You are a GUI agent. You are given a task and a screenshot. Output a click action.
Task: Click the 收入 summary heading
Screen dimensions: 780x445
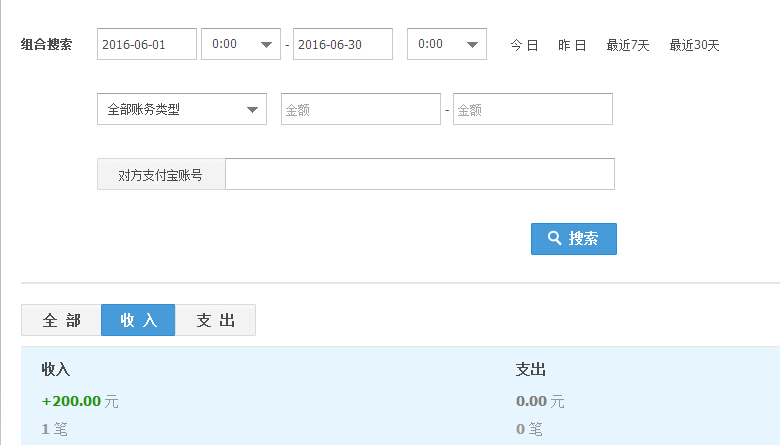56,369
